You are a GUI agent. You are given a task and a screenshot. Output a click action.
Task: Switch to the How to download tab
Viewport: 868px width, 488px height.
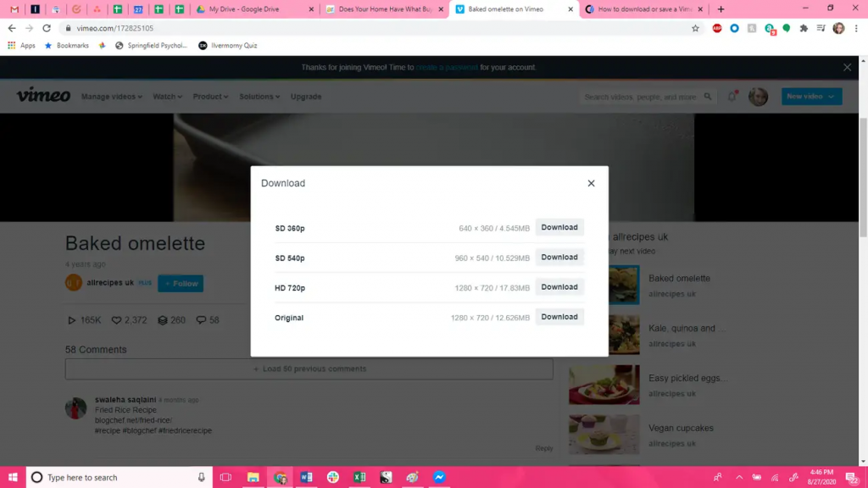pos(644,8)
